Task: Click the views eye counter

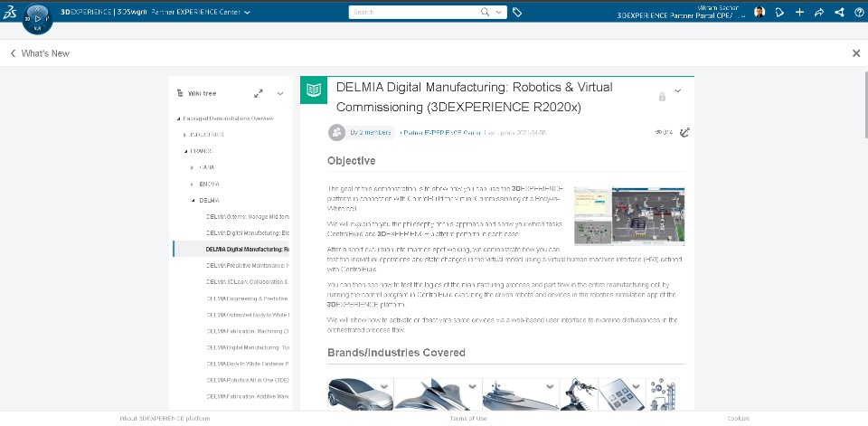Action: (664, 132)
